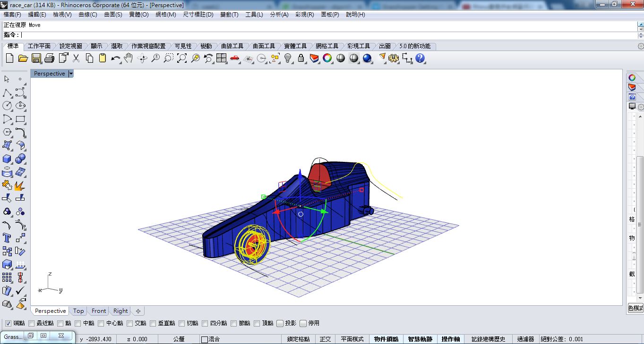Enable the 切點 osnap checkbox
The height and width of the screenshot is (344, 644).
click(182, 323)
